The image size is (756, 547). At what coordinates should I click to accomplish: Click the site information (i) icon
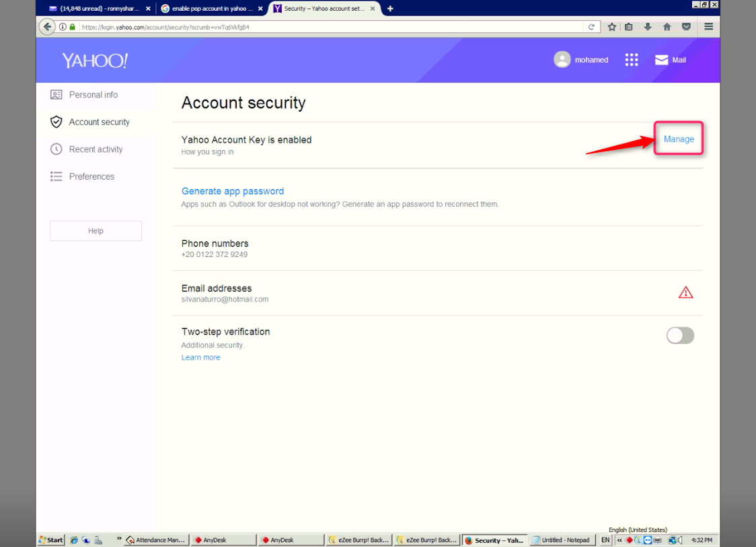point(63,27)
